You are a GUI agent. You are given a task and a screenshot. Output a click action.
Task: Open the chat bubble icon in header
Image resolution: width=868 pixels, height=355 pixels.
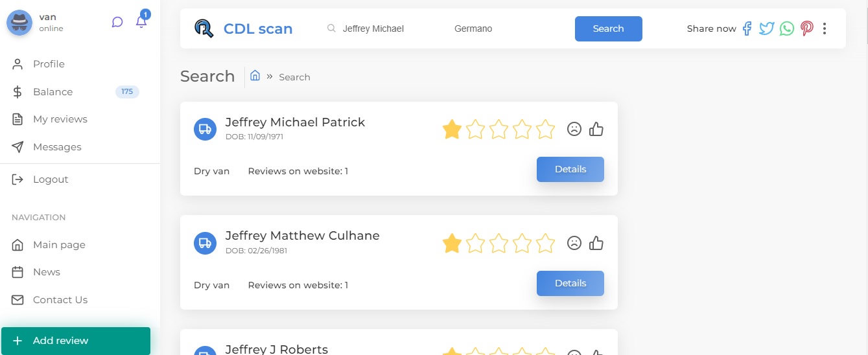117,22
